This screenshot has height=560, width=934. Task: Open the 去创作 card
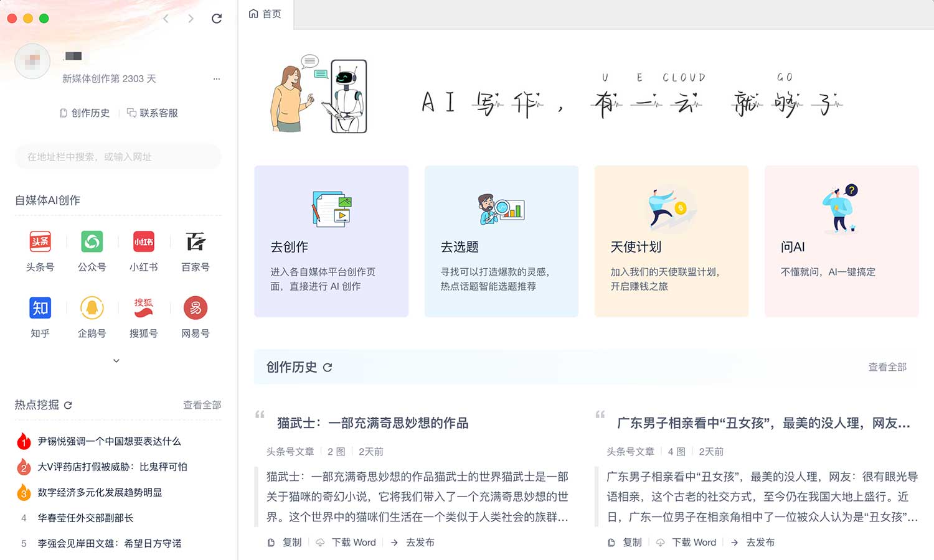pyautogui.click(x=331, y=241)
